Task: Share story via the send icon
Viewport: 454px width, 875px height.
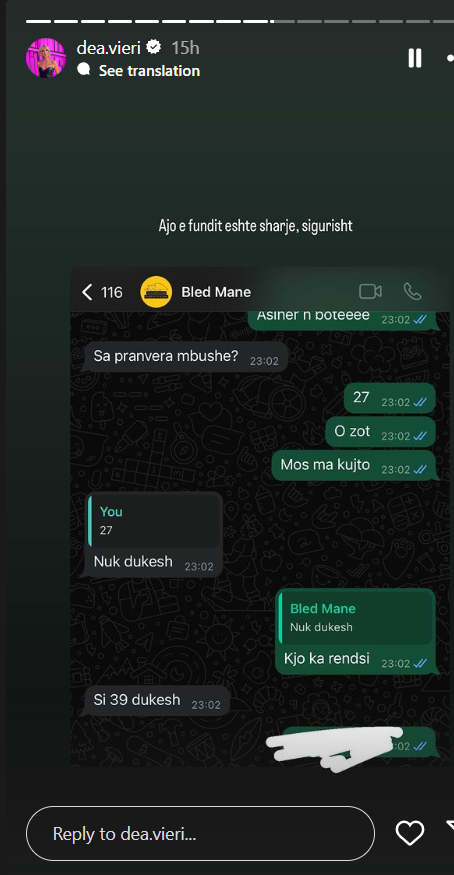Action: tap(450, 828)
